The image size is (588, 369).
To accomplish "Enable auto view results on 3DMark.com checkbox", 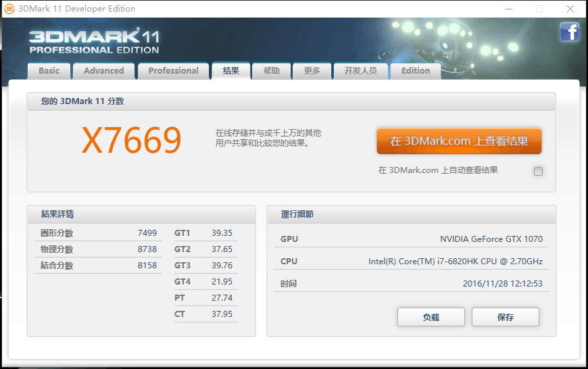I will click(538, 172).
